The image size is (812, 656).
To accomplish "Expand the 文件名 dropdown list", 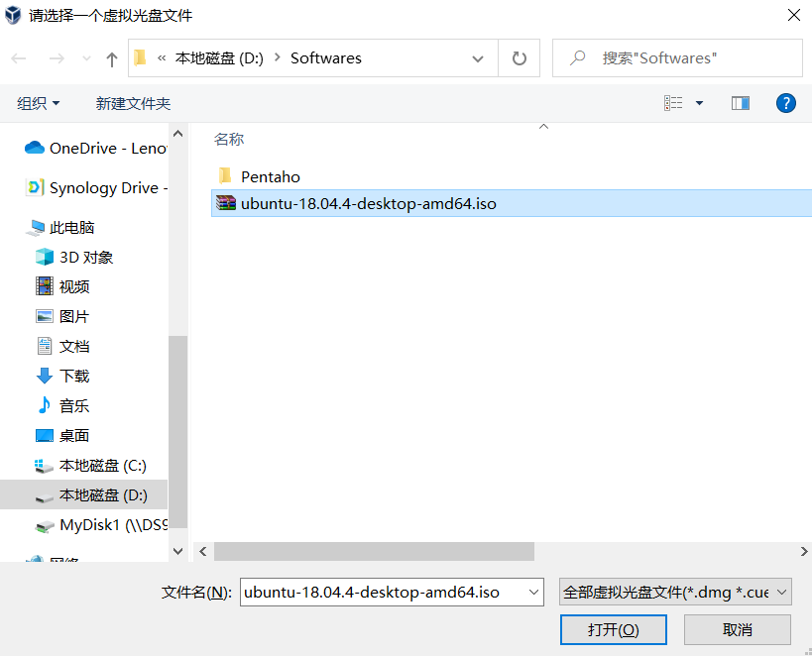I will tap(533, 592).
